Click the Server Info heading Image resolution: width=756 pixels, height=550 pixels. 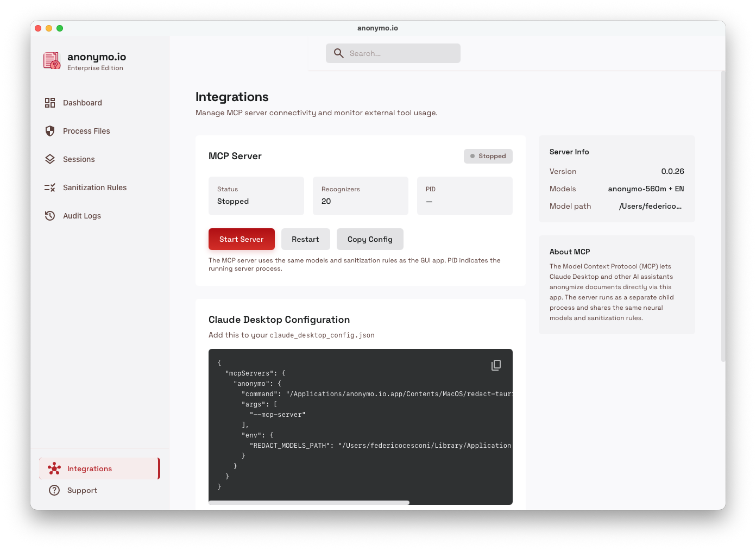pos(569,152)
